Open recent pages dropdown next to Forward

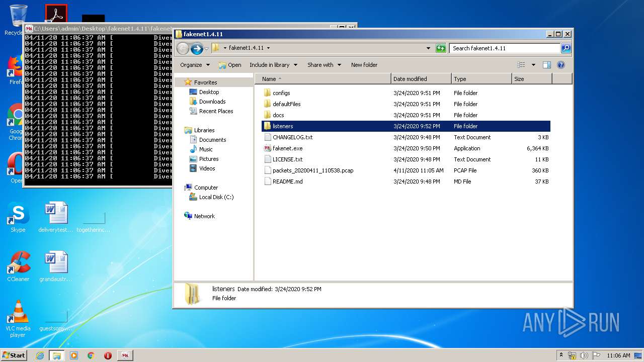206,48
